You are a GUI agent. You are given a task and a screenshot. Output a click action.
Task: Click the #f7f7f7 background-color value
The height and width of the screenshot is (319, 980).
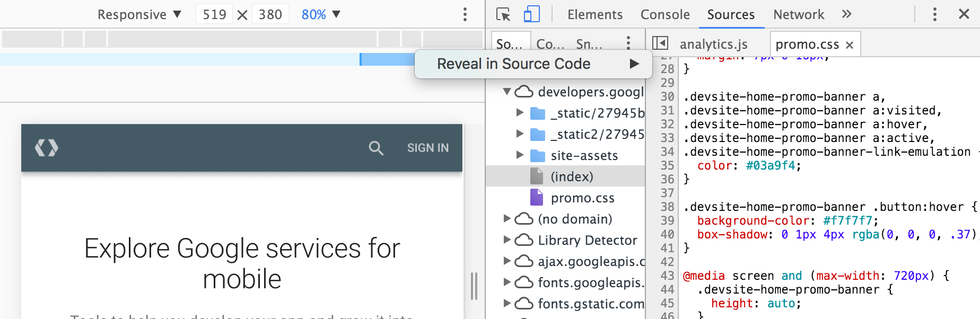847,220
